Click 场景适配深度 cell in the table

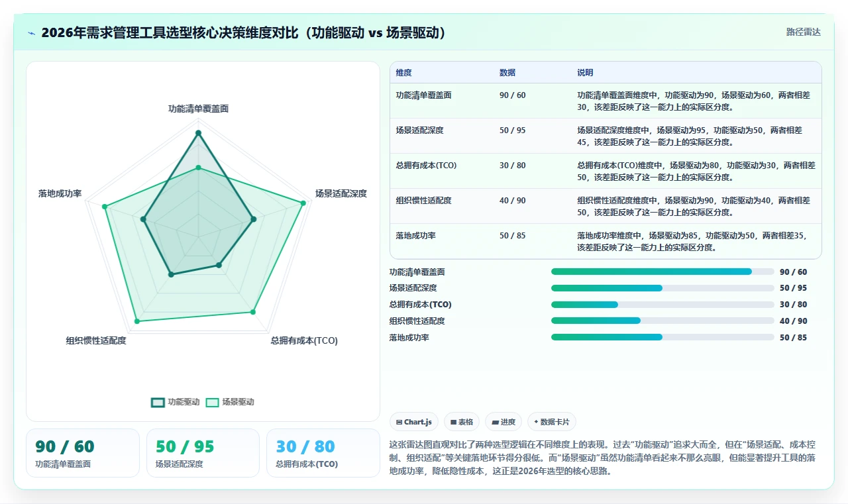point(420,130)
